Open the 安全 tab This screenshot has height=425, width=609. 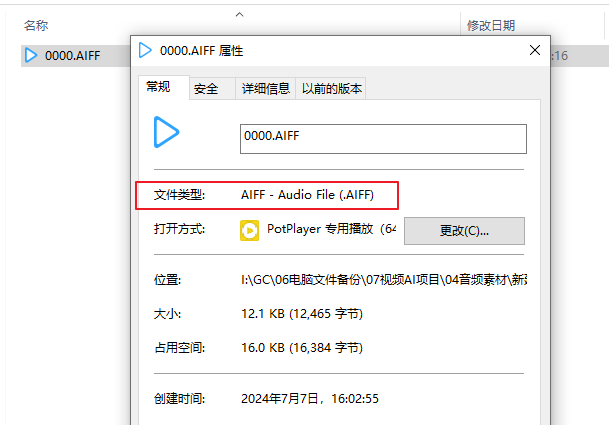[207, 89]
